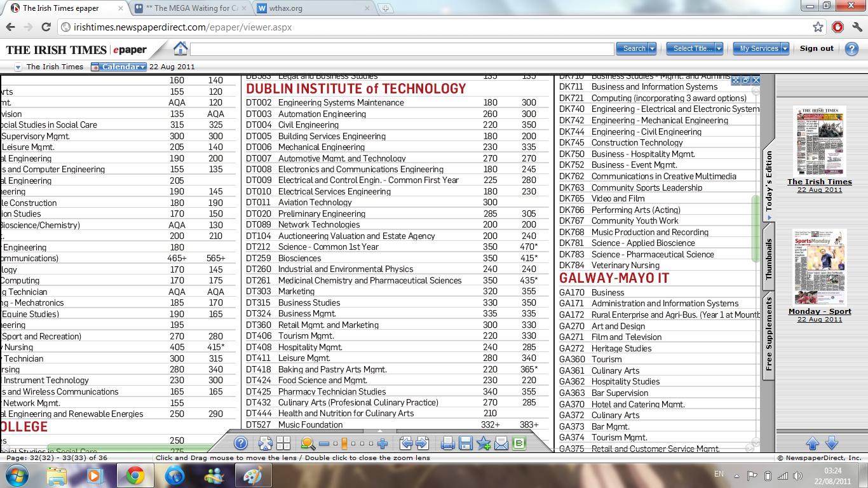868x488 pixels.
Task: Click the Chrome address bar URL
Action: (x=183, y=27)
